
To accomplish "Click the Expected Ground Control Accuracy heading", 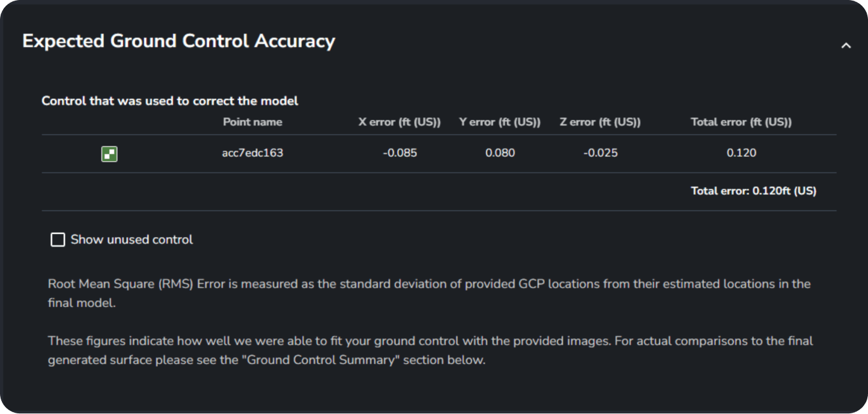I will click(x=179, y=41).
